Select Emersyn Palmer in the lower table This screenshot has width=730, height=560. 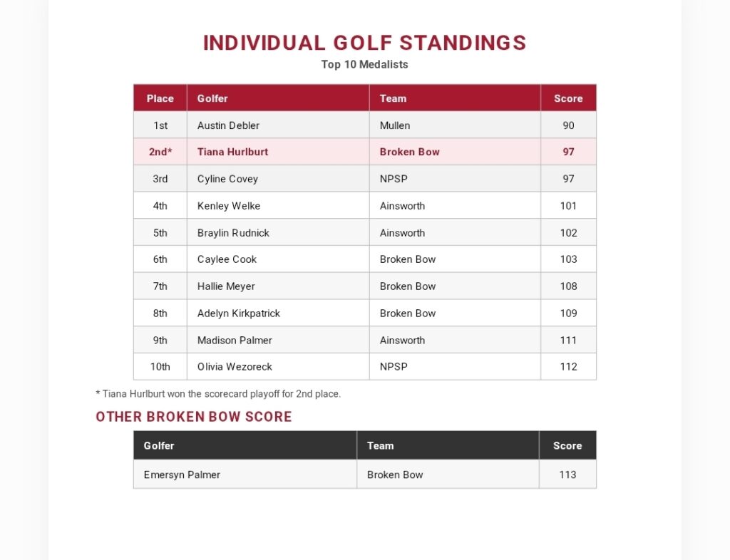click(182, 475)
